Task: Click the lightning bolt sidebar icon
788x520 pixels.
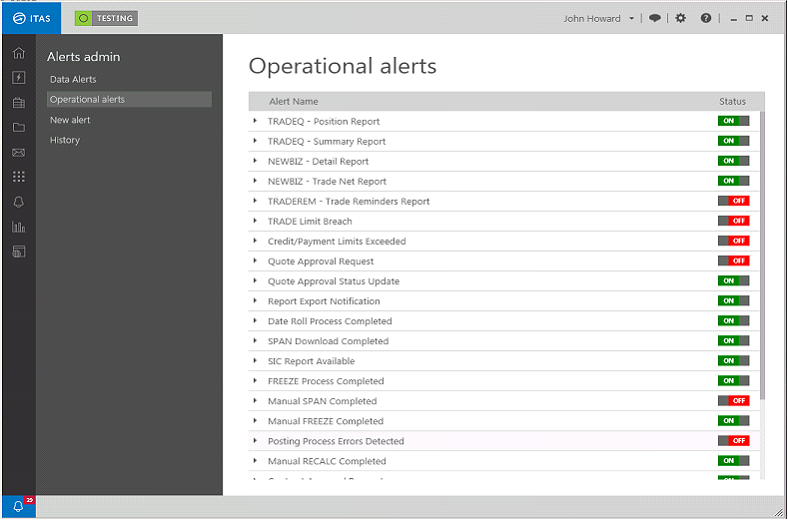Action: (x=19, y=77)
